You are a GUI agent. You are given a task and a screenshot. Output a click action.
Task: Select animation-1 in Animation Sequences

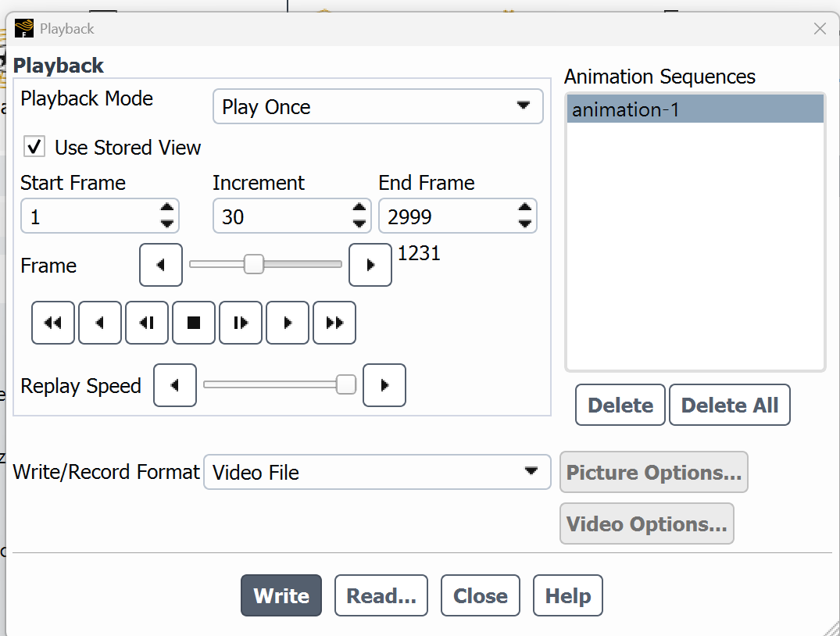pos(694,109)
